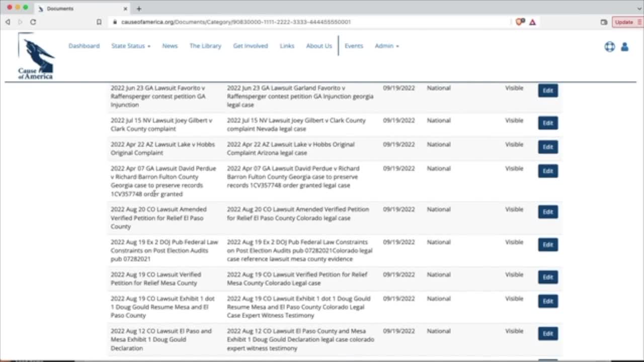The width and height of the screenshot is (644, 362).
Task: Click the Brave rewards triangle icon
Action: click(x=532, y=22)
